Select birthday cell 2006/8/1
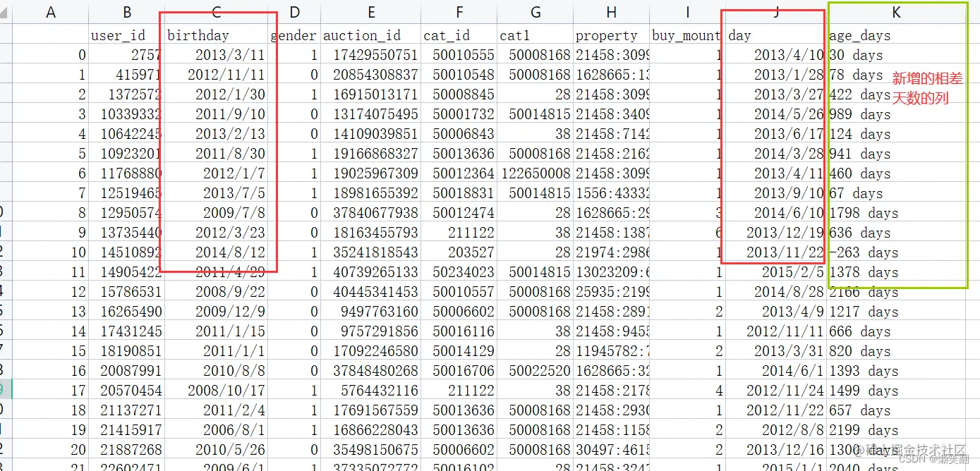 [217, 430]
